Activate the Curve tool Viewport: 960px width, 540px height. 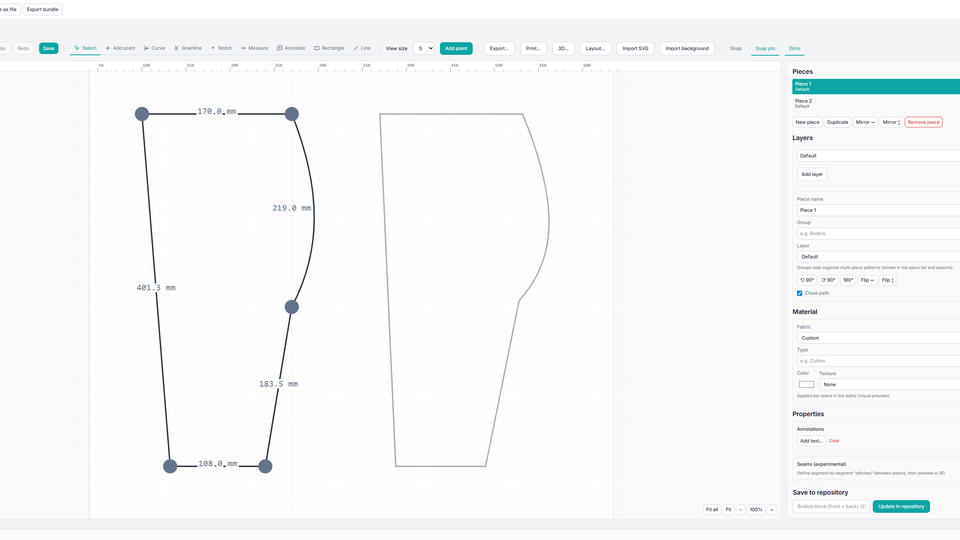pos(154,48)
